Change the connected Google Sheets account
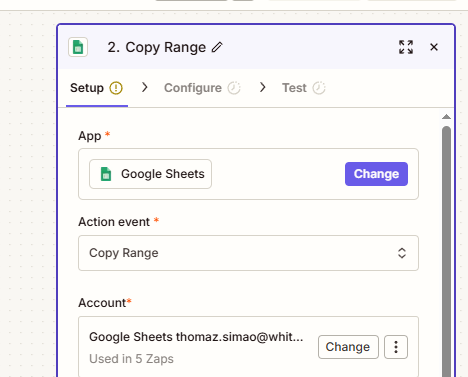The width and height of the screenshot is (468, 377). [348, 347]
